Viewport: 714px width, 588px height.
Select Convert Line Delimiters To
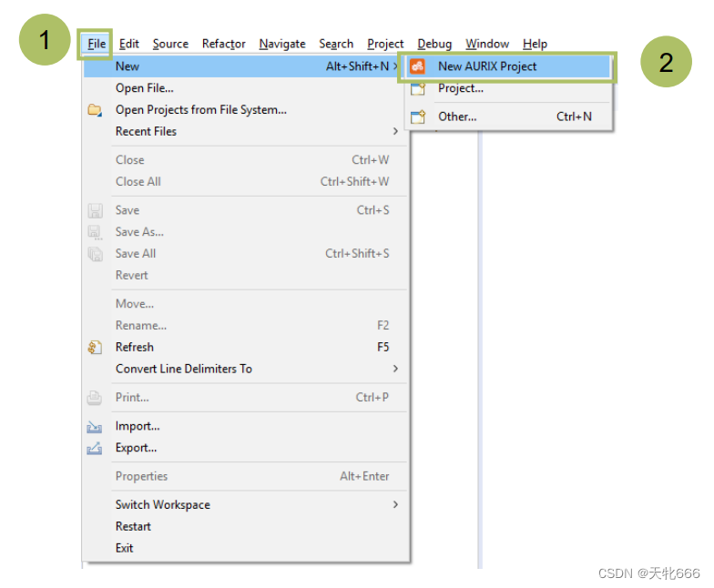pos(246,369)
